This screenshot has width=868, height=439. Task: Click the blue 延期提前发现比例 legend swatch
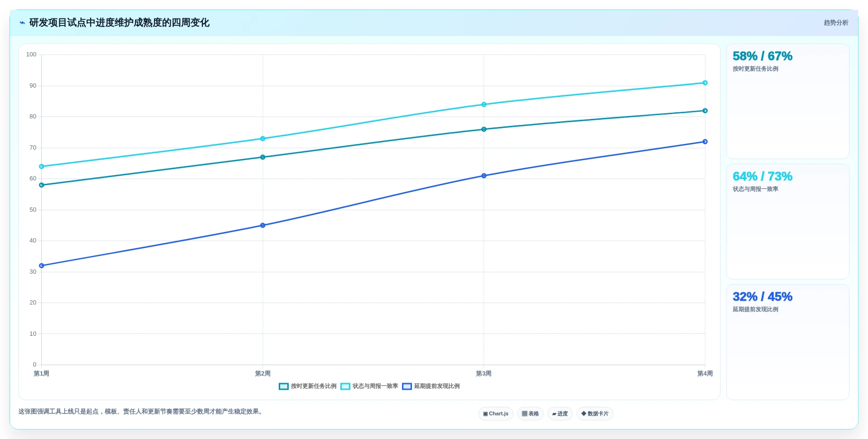[407, 386]
